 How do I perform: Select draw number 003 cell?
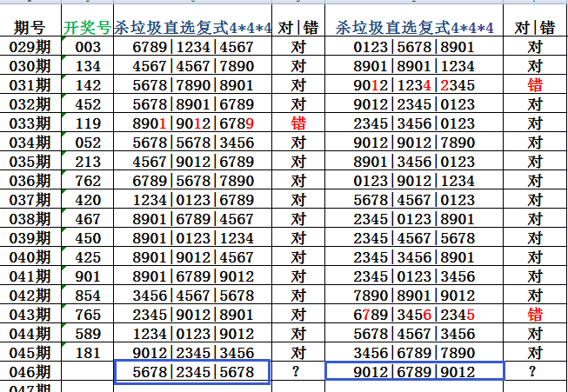[87, 47]
